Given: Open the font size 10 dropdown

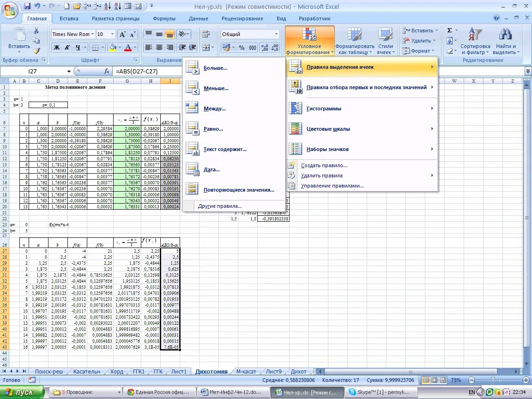Looking at the screenshot, I should 112,34.
